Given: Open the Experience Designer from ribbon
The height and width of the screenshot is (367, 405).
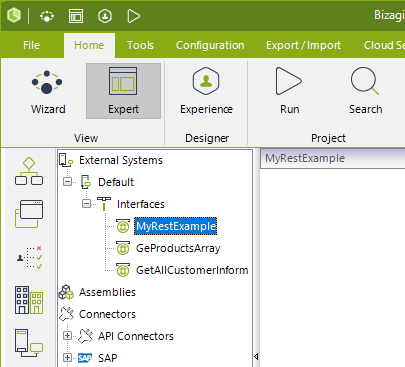Looking at the screenshot, I should click(206, 91).
